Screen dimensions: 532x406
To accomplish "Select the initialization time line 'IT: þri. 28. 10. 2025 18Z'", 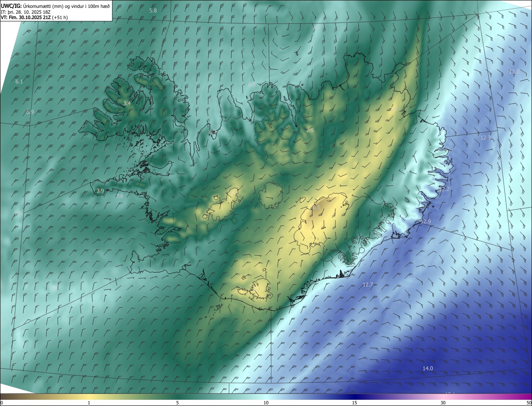I will (x=26, y=12).
